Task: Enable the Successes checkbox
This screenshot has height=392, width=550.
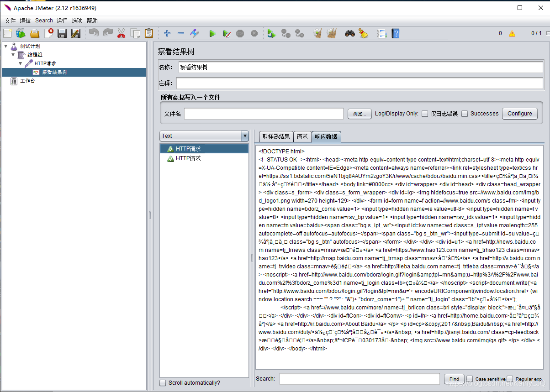Action: (465, 114)
